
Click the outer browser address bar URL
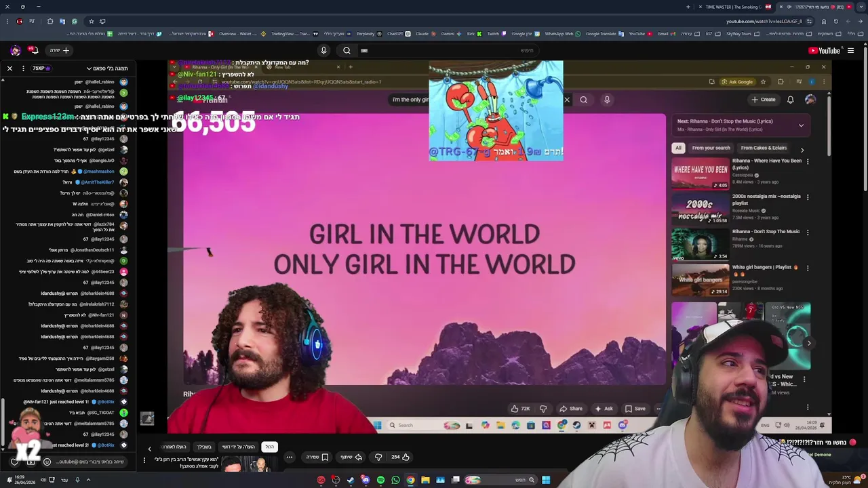[x=764, y=21]
